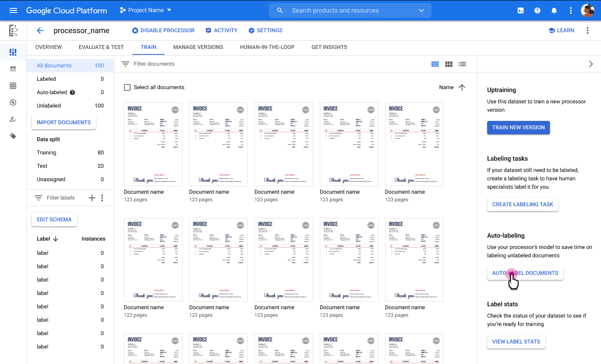The width and height of the screenshot is (601, 364).
Task: Switch to the Evaluate & Test tab
Action: pyautogui.click(x=101, y=47)
